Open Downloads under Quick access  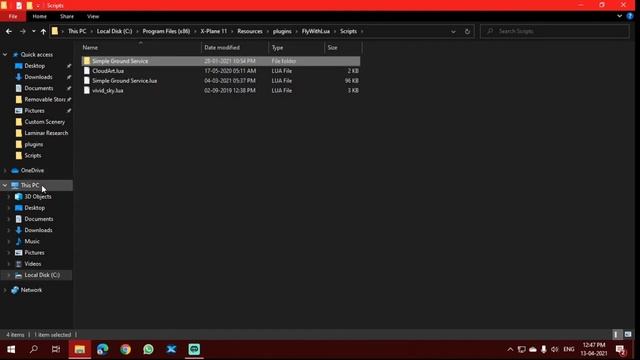pos(38,77)
